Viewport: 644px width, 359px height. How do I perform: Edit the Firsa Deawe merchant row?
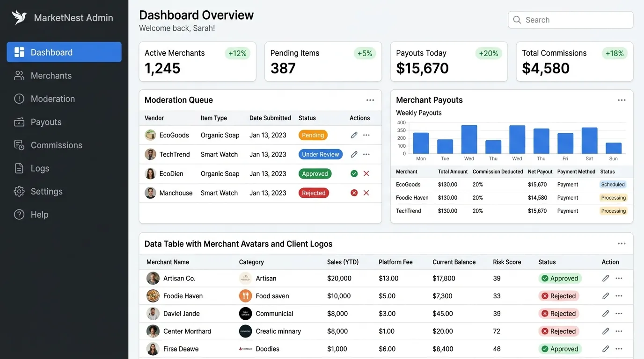606,349
